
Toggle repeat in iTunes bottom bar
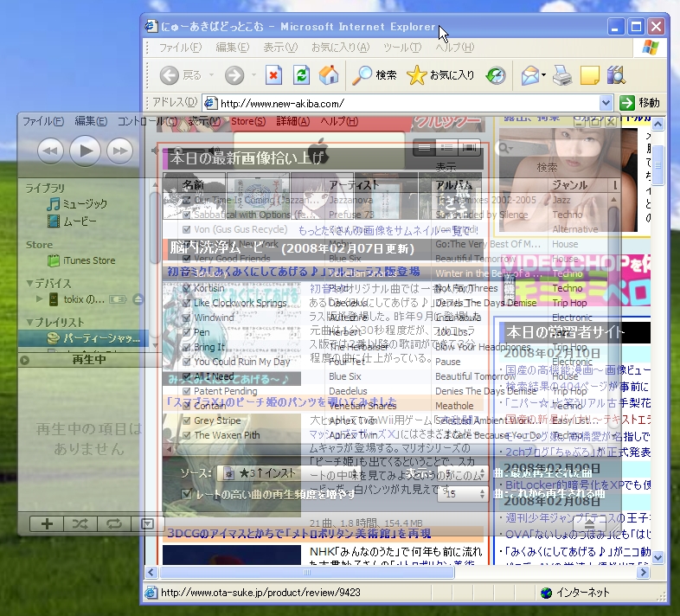tap(114, 524)
